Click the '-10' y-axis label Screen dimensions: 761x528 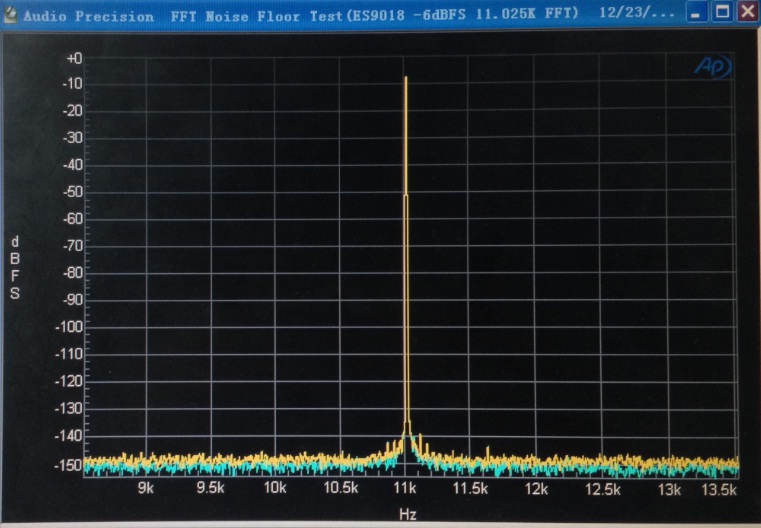point(73,83)
